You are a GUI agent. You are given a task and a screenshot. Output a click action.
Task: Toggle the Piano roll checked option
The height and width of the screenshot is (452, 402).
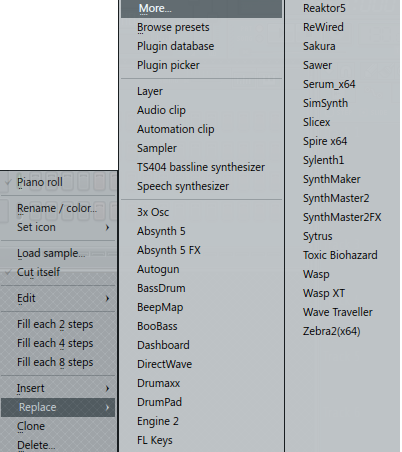pyautogui.click(x=58, y=182)
